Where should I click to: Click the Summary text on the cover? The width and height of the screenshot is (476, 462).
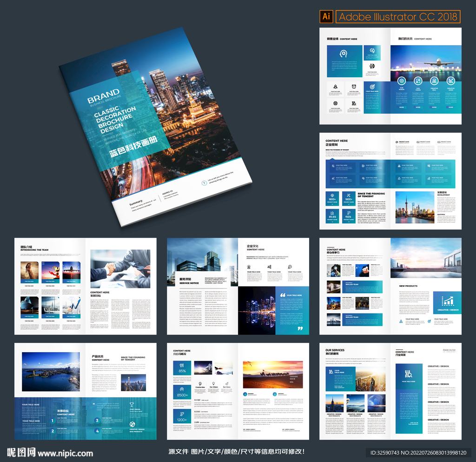(x=136, y=202)
